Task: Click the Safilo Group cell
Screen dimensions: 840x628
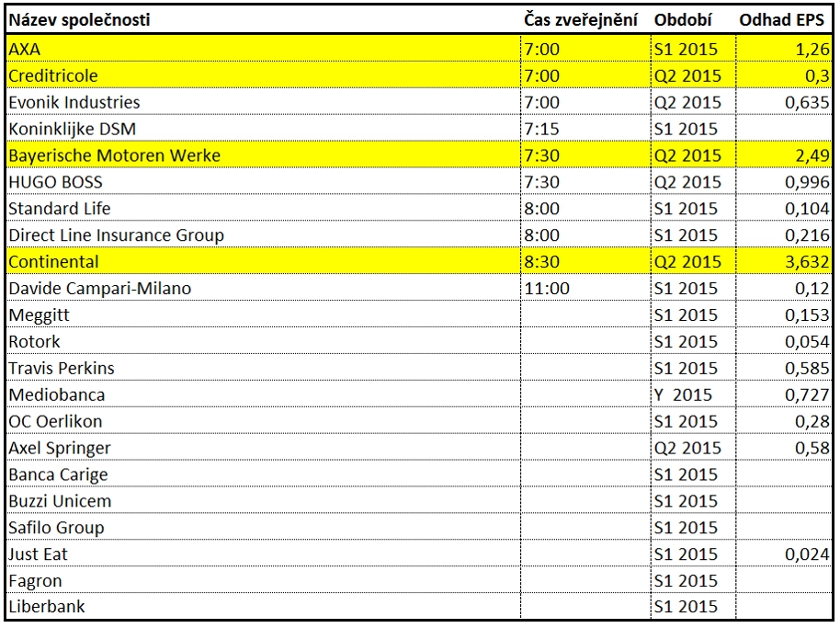Action: (x=264, y=527)
